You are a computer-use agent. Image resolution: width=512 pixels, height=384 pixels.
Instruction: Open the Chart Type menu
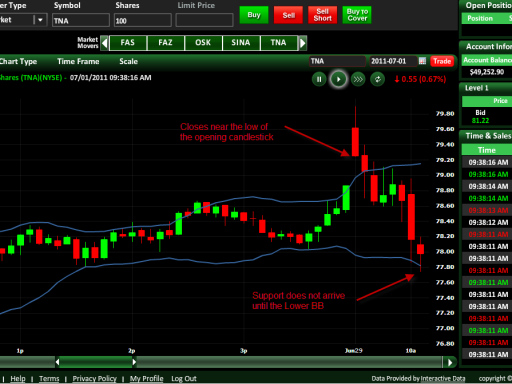pyautogui.click(x=18, y=62)
